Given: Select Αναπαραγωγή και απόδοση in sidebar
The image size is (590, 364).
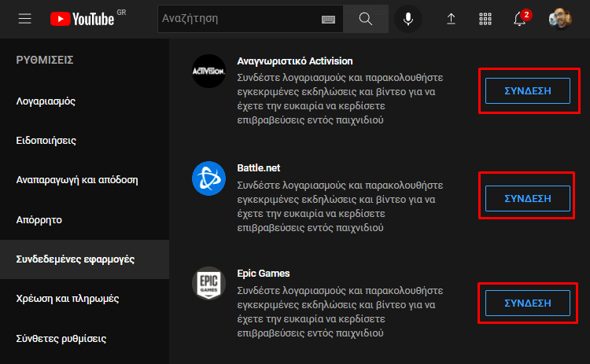Looking at the screenshot, I should click(77, 180).
